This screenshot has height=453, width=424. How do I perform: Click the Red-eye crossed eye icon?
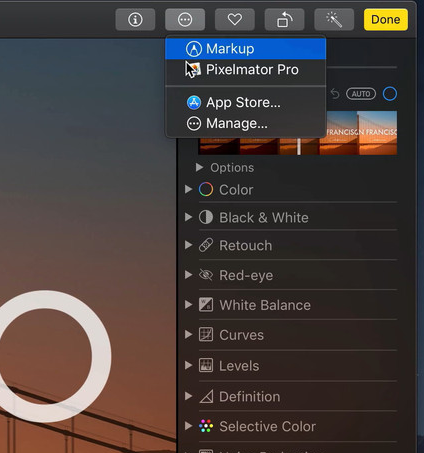206,275
